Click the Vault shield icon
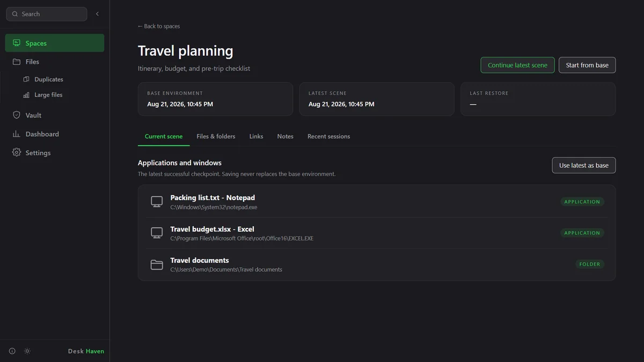Screen dimensions: 644x362 coord(17,115)
